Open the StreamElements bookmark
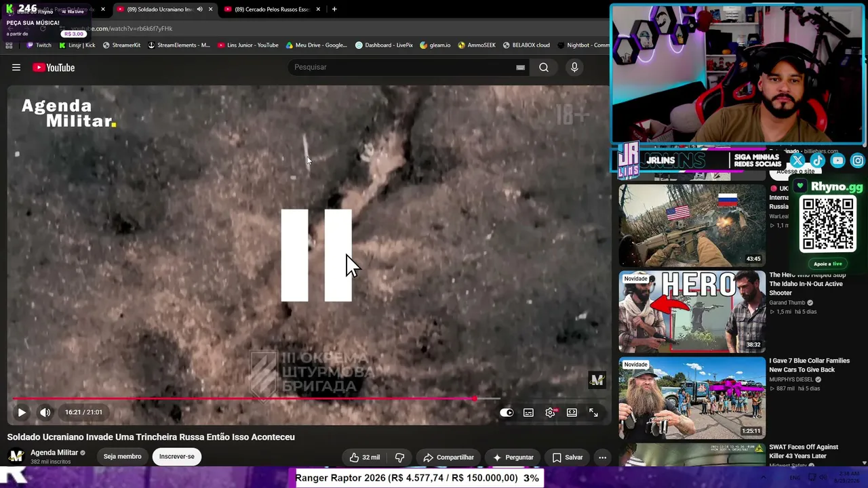Image resolution: width=868 pixels, height=488 pixels. (x=179, y=45)
